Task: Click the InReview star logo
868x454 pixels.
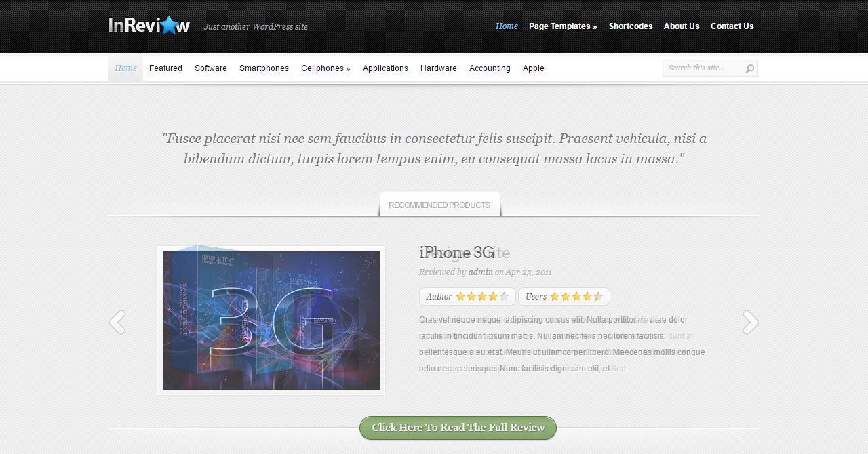Action: tap(149, 26)
